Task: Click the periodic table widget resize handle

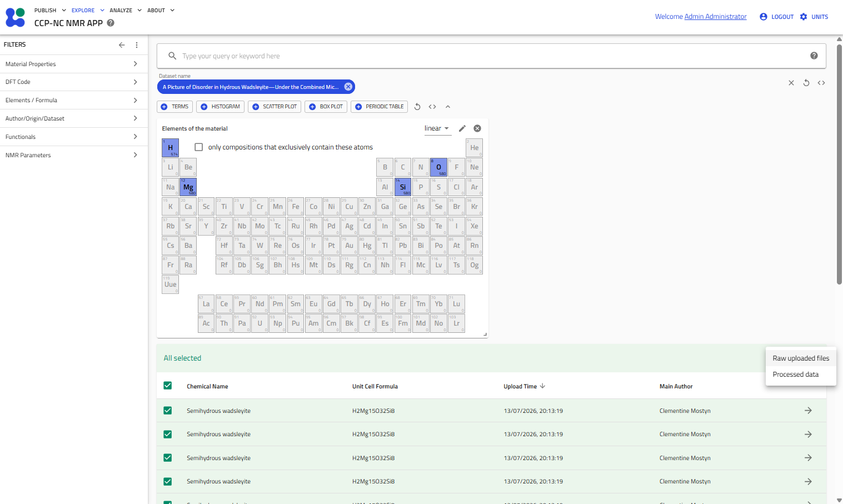Action: point(485,335)
